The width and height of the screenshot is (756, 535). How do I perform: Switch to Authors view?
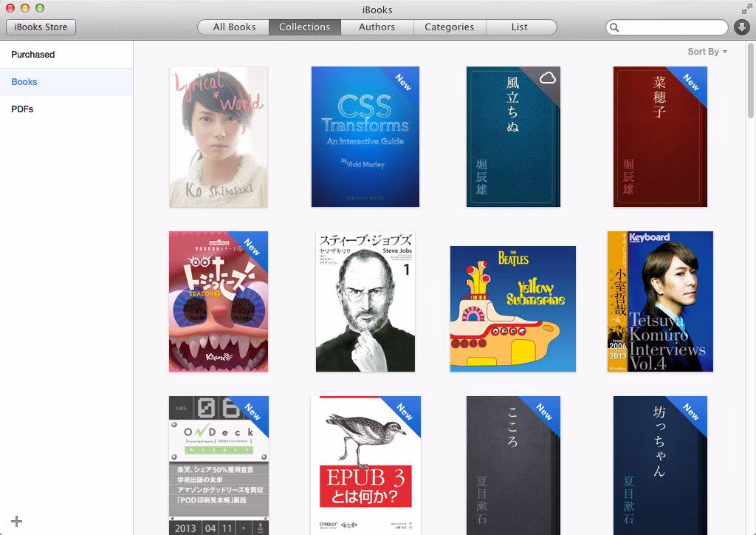tap(377, 27)
